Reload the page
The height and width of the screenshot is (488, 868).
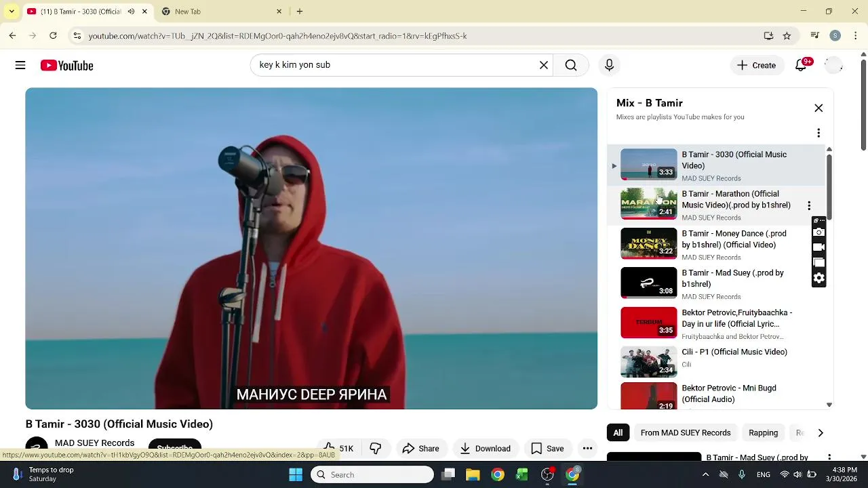pos(53,36)
